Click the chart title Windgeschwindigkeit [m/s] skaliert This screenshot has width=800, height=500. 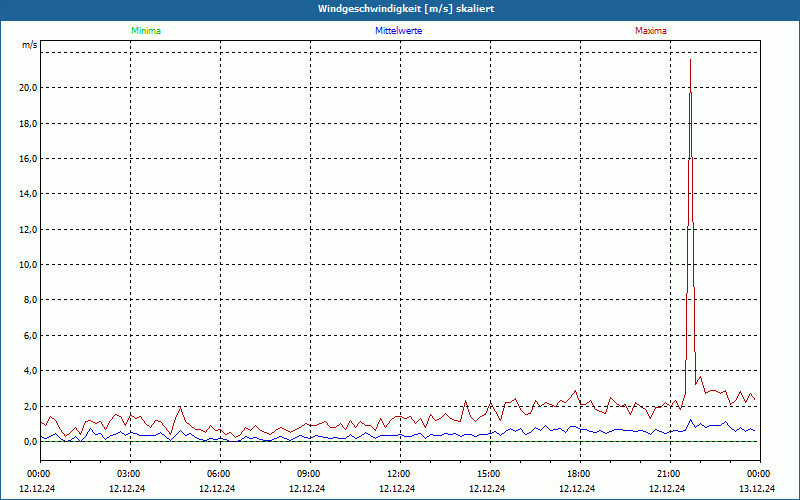point(406,9)
